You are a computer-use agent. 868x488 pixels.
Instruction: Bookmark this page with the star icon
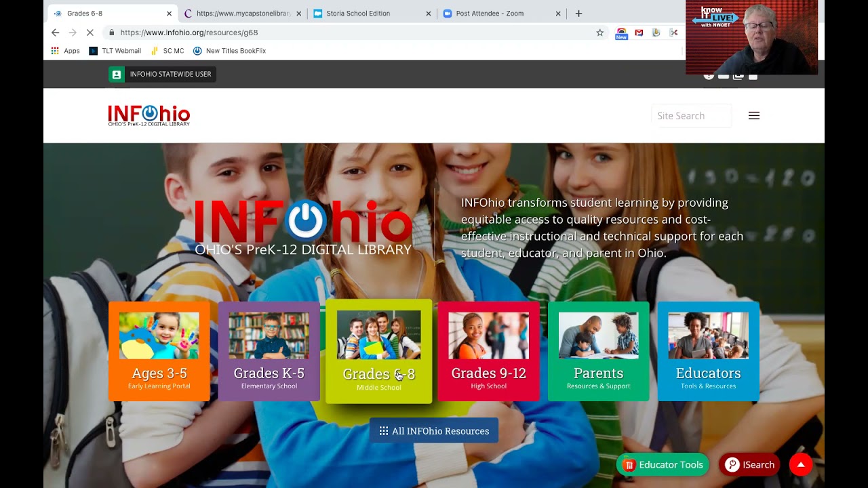599,33
